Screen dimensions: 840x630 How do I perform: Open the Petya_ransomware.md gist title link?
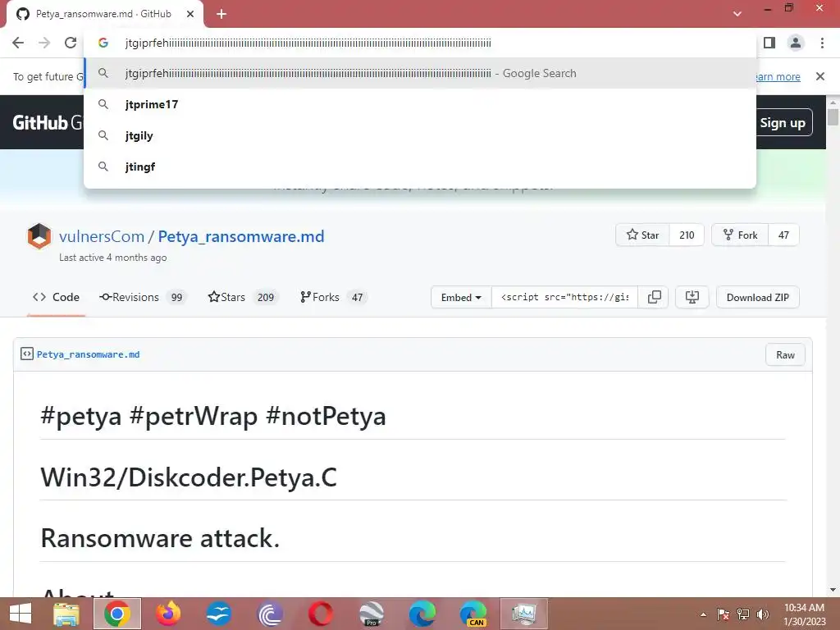(x=241, y=236)
